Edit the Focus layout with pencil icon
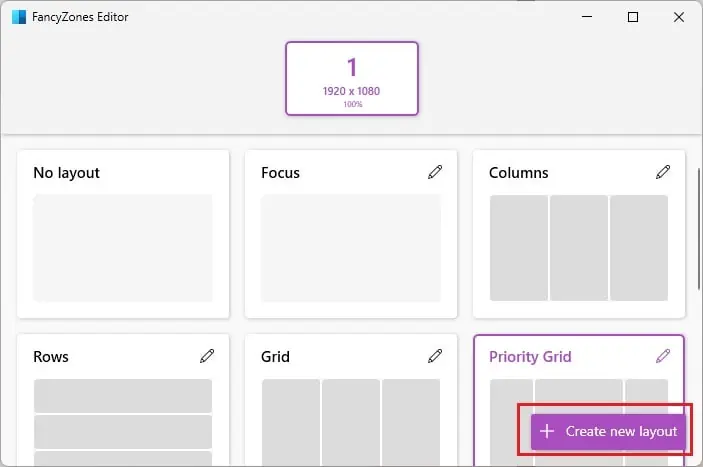 [435, 172]
